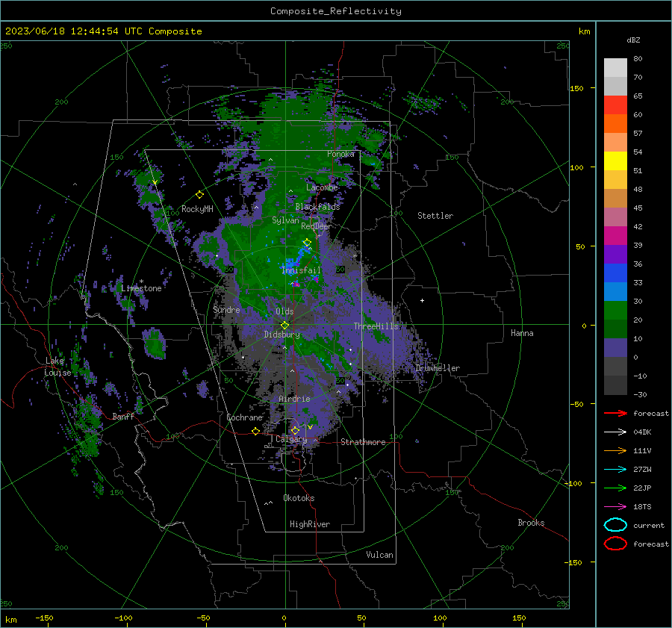
Task: Select the green 30 dBZ color swatch
Action: pos(615,310)
